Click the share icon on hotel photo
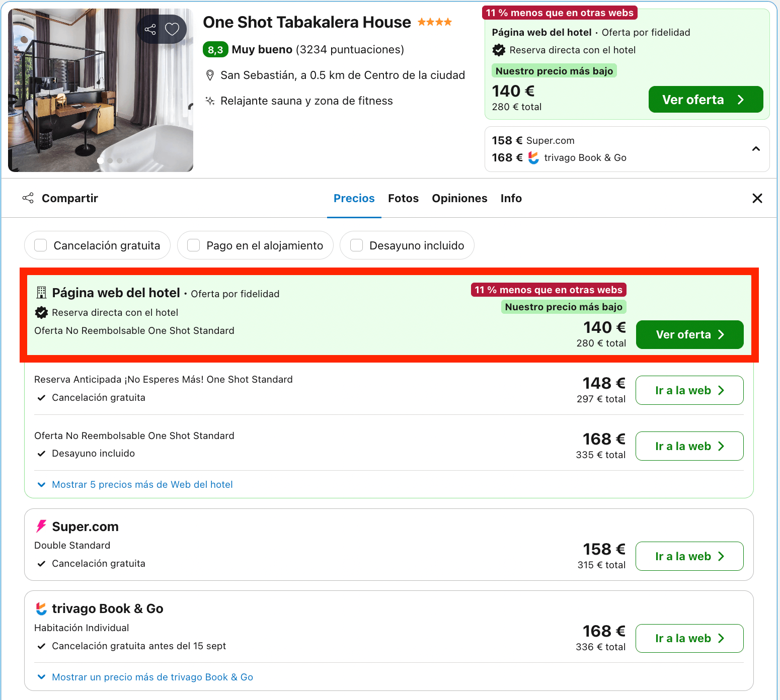Viewport: 780px width, 700px height. coord(150,29)
